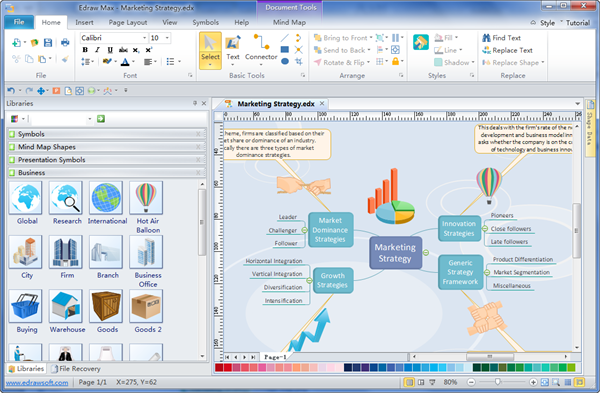
Task: Click the Undo arrow icon
Action: tap(11, 91)
